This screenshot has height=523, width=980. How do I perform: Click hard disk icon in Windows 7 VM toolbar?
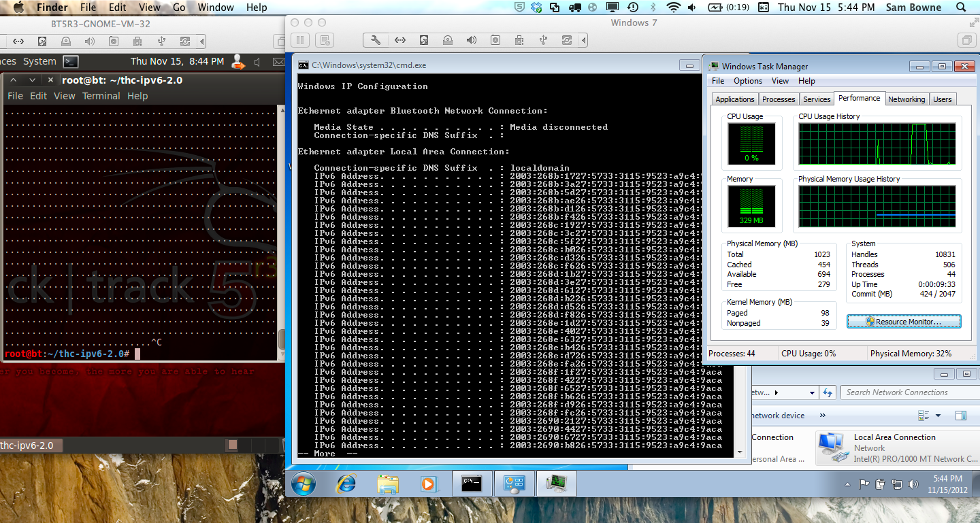[423, 40]
